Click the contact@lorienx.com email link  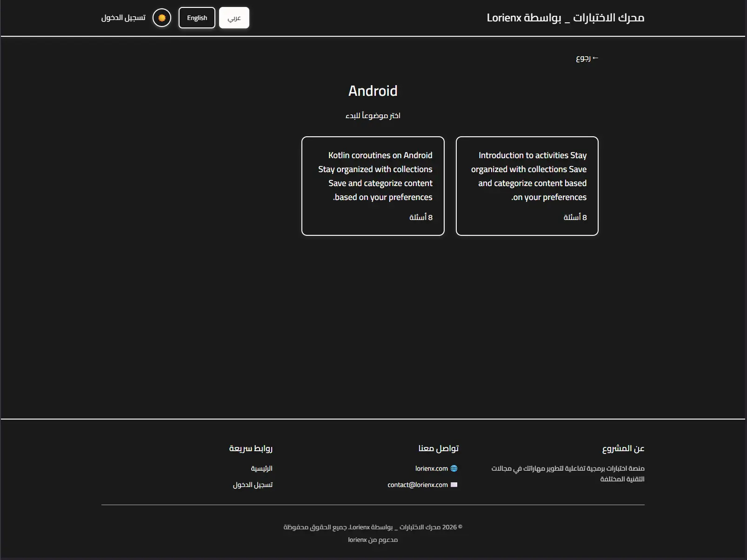point(417,485)
